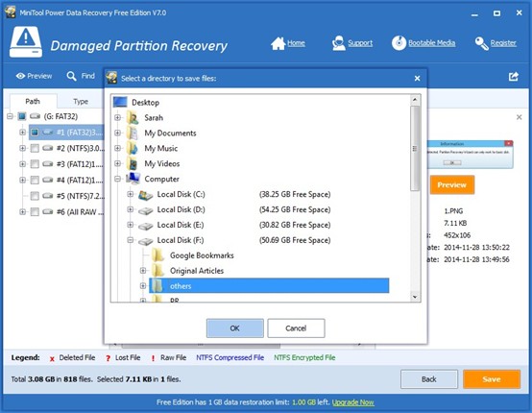Check the #5 (NTFS) partition checkbox
Screen dimensions: 532x413
[35, 196]
